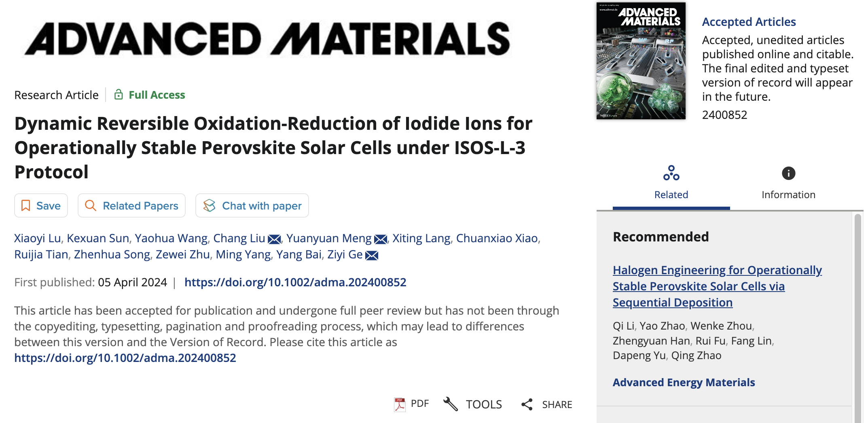Switch to the Information tab
The height and width of the screenshot is (423, 868).
(x=789, y=183)
